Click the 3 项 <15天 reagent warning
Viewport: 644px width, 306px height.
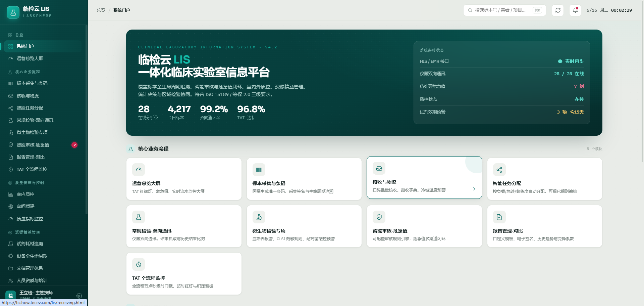point(570,112)
